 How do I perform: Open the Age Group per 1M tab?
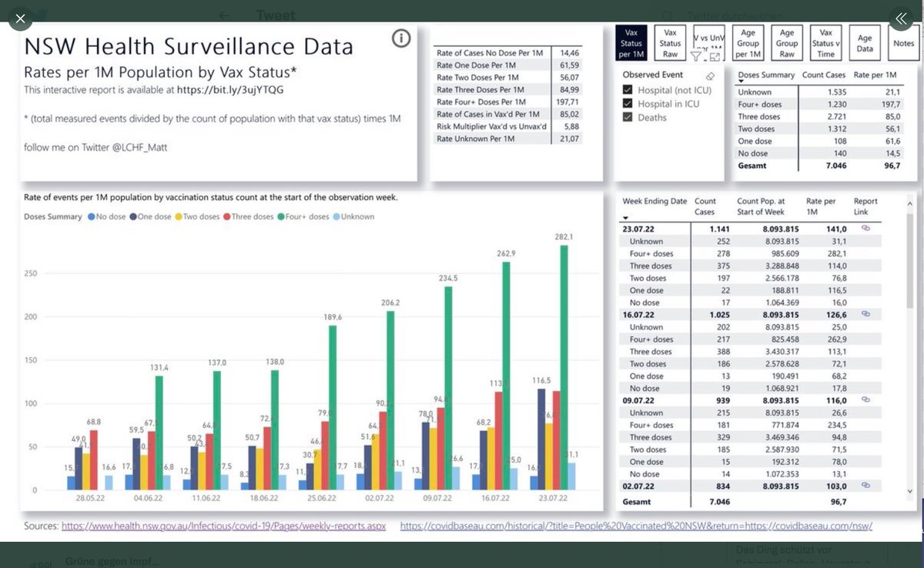[748, 43]
